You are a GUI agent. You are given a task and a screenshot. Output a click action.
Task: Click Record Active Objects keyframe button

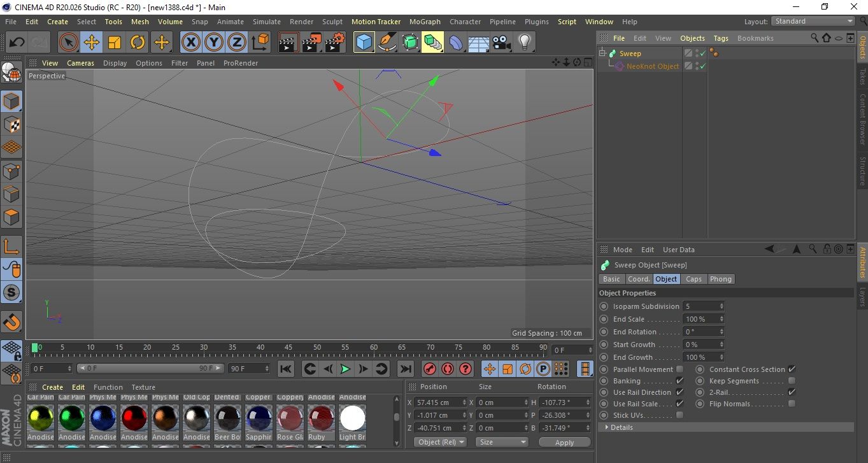point(430,369)
